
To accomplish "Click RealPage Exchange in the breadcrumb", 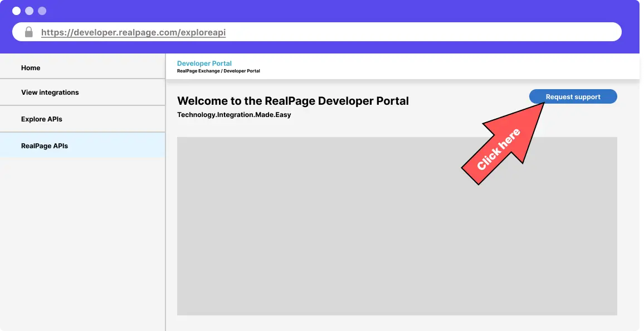I will tap(197, 71).
